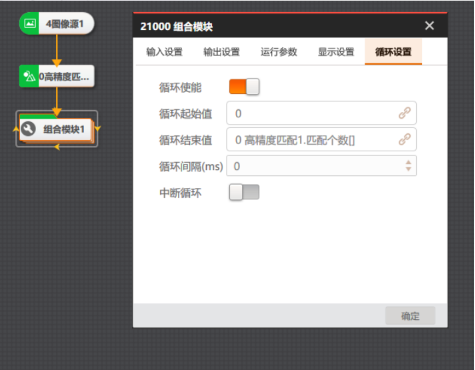475x370 pixels.
Task: Click the high-precision matching node icon
Action: tap(29, 76)
